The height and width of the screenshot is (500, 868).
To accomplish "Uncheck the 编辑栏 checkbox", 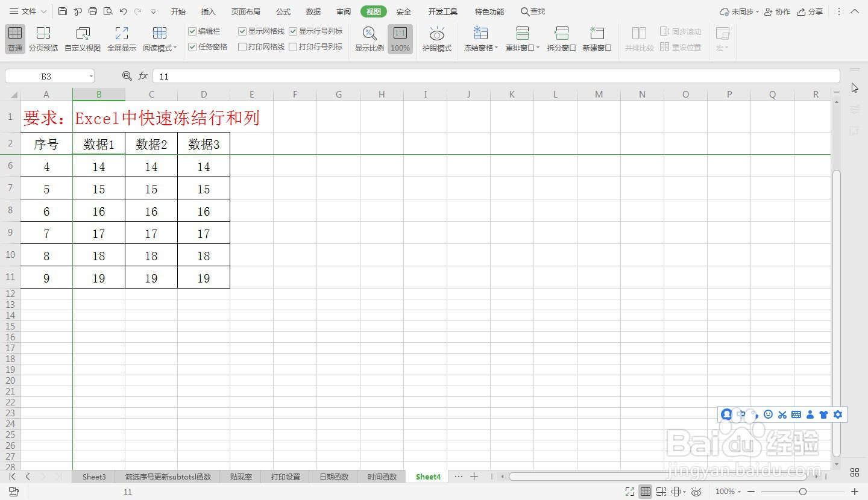I will coord(192,31).
